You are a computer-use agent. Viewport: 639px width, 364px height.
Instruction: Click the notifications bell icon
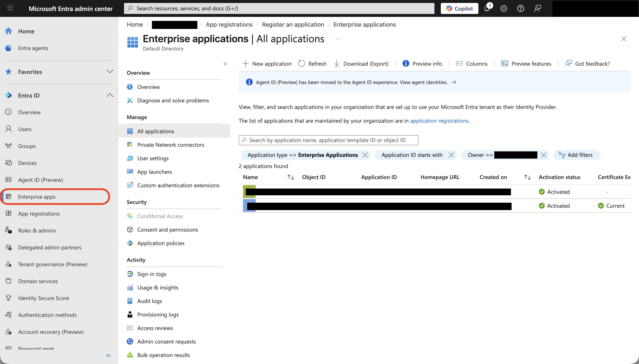487,8
